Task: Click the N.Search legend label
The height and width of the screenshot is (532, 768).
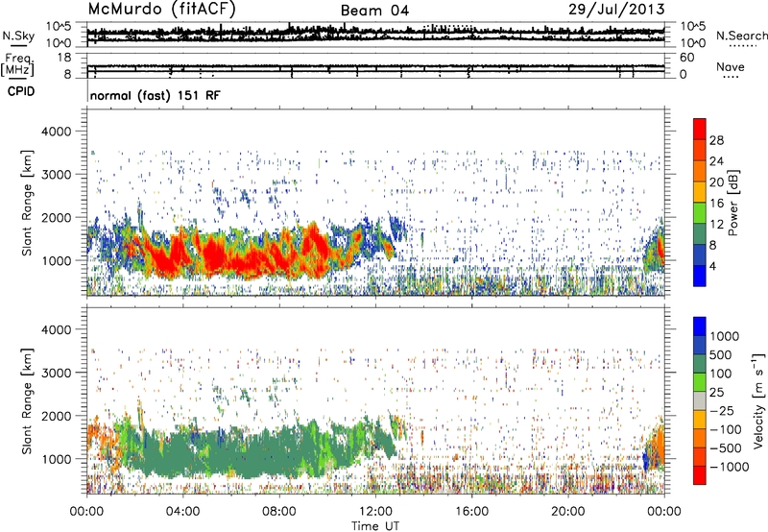Action: tap(741, 36)
